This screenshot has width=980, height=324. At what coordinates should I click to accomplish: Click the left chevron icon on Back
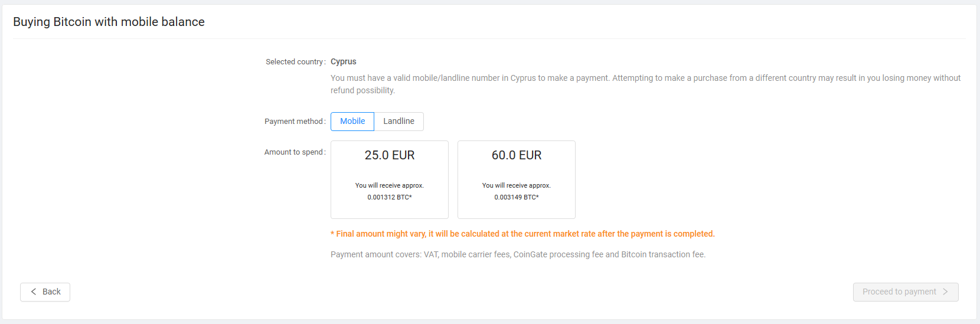[x=34, y=292]
